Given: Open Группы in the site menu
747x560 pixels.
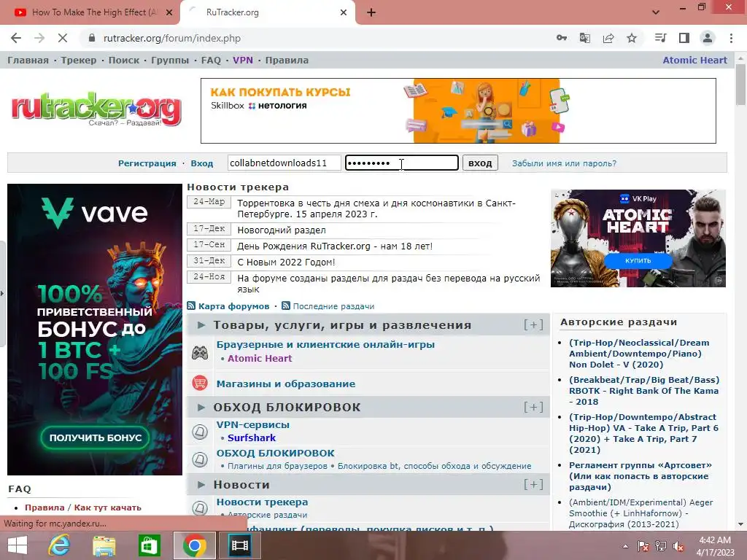Looking at the screenshot, I should (170, 61).
